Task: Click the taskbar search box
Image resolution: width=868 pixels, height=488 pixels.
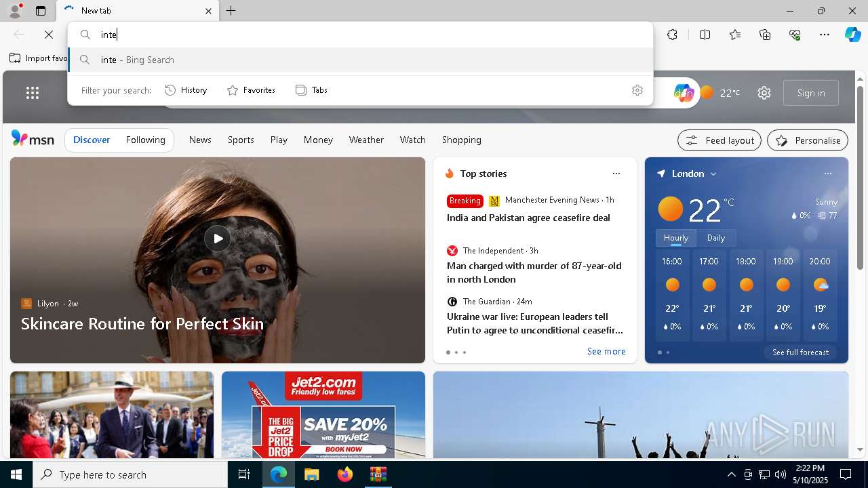Action: (130, 474)
